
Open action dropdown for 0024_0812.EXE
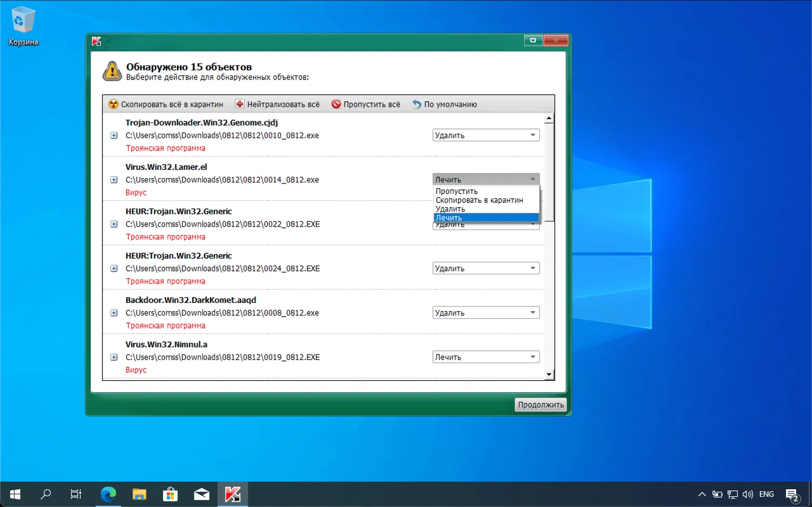pos(486,268)
